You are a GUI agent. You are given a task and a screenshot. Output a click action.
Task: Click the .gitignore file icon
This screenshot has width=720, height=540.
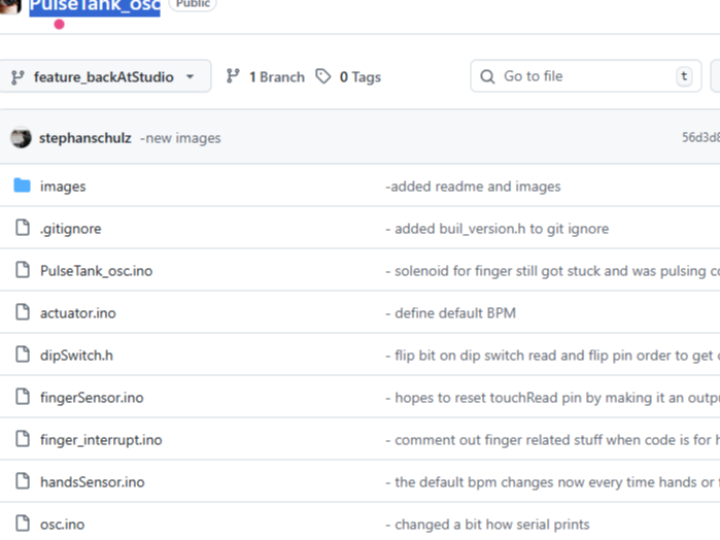tap(22, 228)
